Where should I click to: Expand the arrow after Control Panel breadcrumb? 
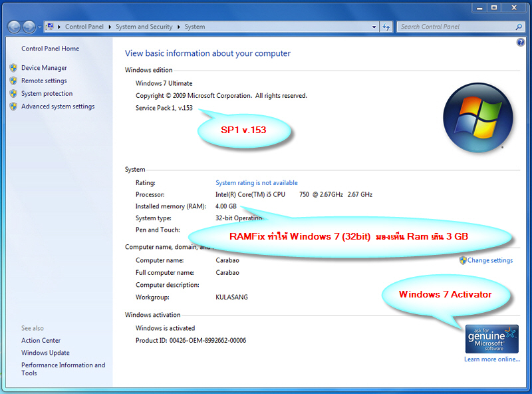click(110, 27)
